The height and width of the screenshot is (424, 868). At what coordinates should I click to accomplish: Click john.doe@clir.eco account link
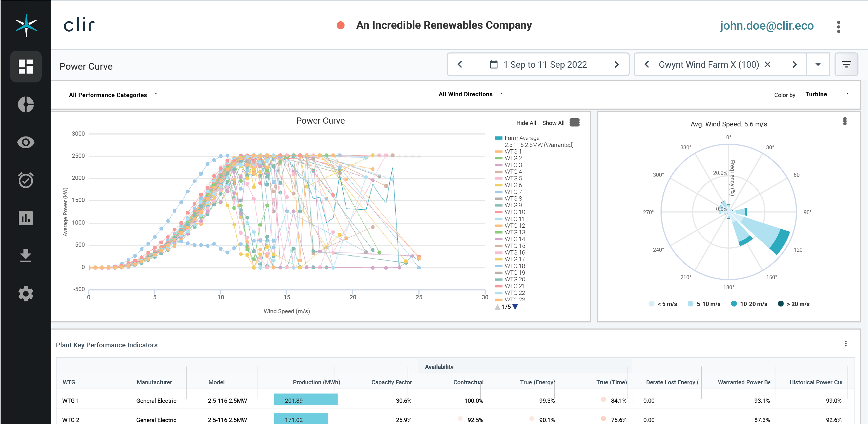tap(766, 26)
